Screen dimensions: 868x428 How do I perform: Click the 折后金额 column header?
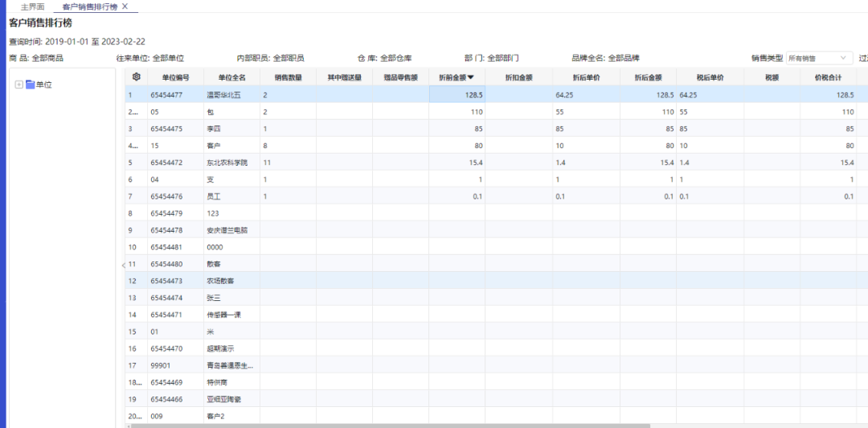[x=648, y=77]
